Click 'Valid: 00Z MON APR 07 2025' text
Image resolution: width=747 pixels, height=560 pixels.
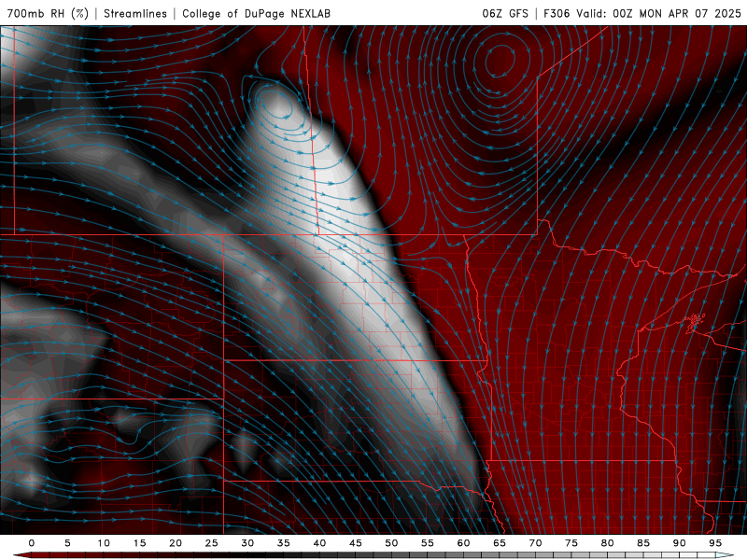tap(658, 13)
